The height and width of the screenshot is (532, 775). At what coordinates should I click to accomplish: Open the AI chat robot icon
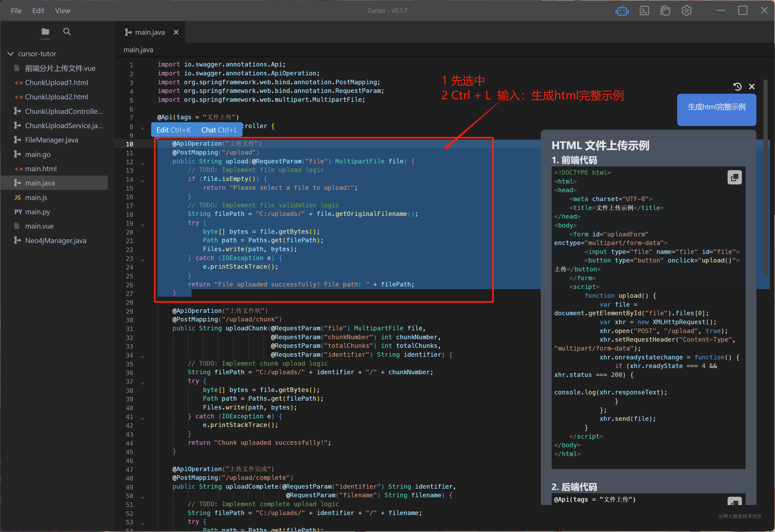(622, 11)
